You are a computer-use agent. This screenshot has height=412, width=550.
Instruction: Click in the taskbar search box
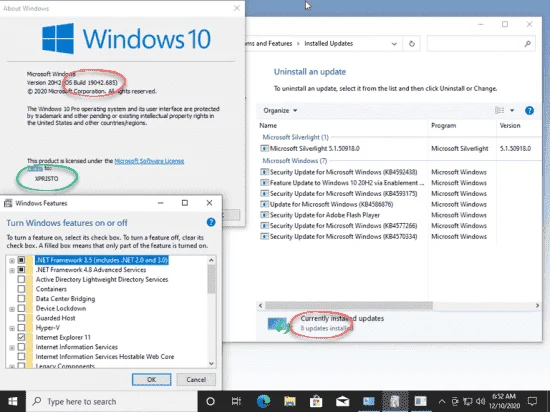[x=112, y=401]
